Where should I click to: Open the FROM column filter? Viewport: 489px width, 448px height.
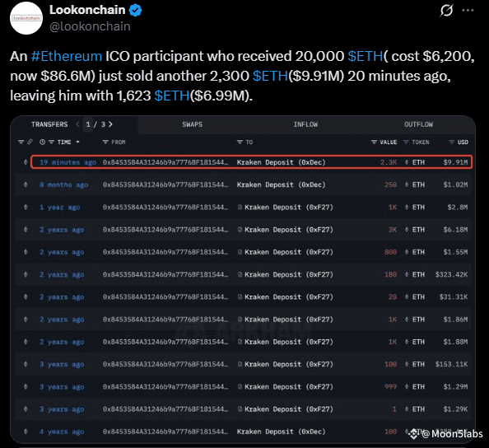(x=105, y=142)
